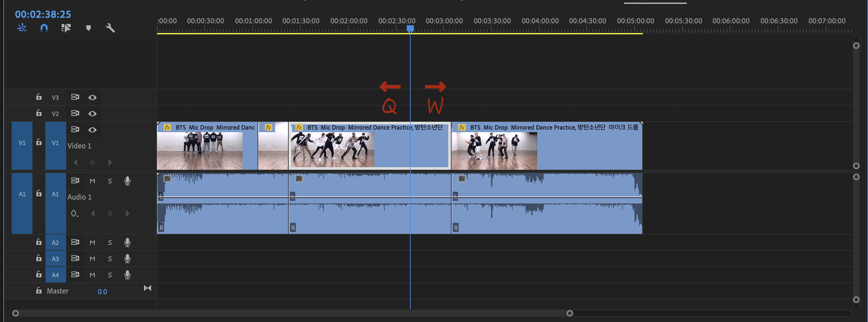The image size is (868, 322).
Task: Mute A4 track
Action: 92,275
